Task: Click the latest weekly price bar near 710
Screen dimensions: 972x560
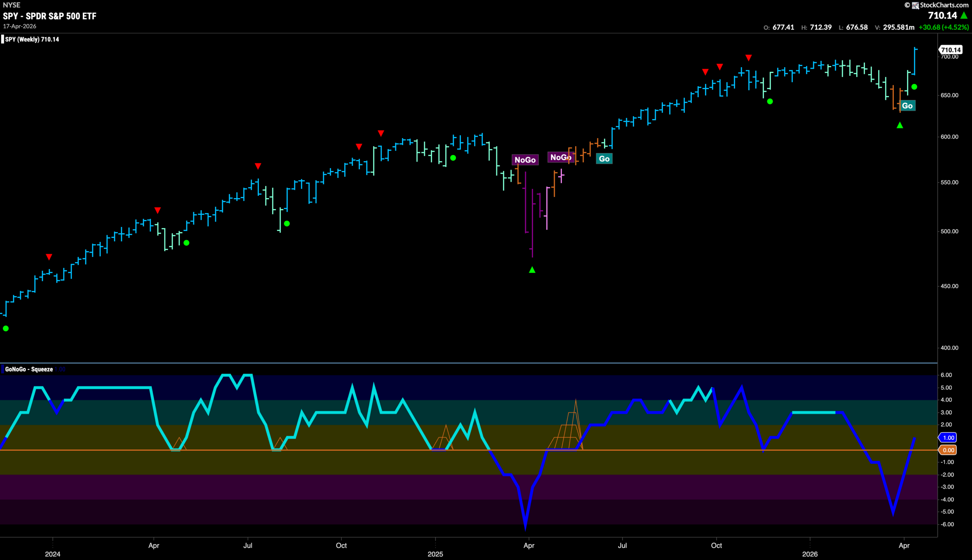Action: point(915,61)
